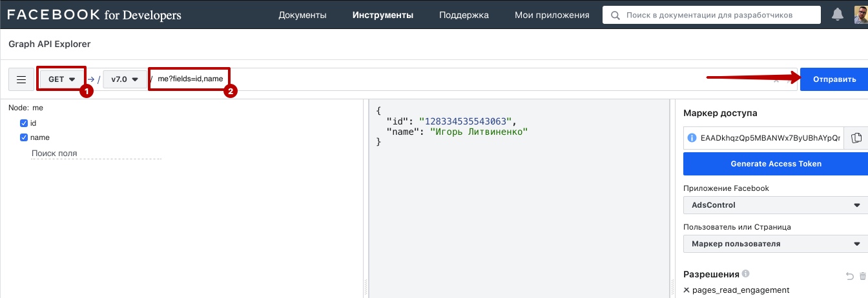This screenshot has width=868, height=298.
Task: Open the GET method dropdown
Action: 62,79
